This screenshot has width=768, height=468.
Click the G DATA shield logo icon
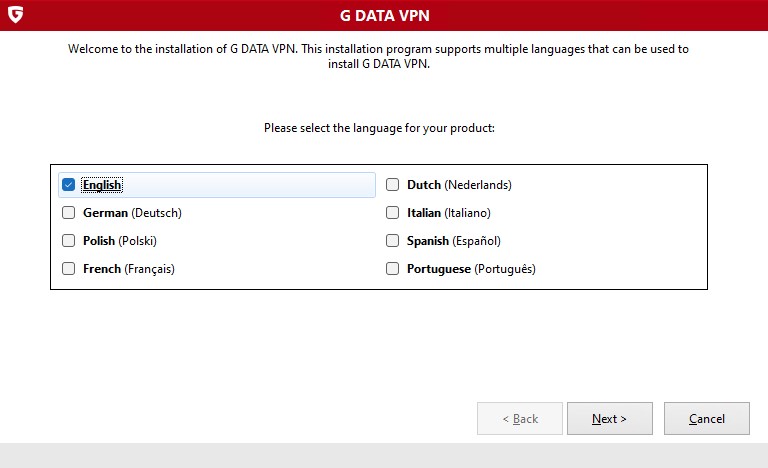[16, 15]
